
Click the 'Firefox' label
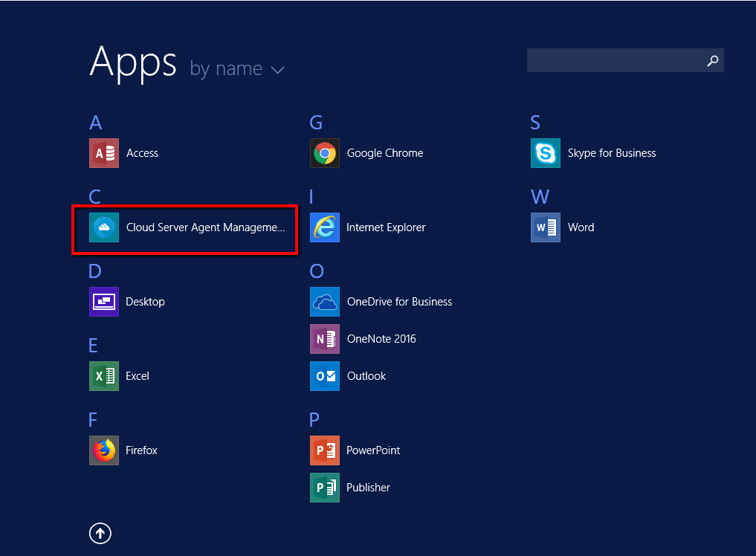coord(141,450)
